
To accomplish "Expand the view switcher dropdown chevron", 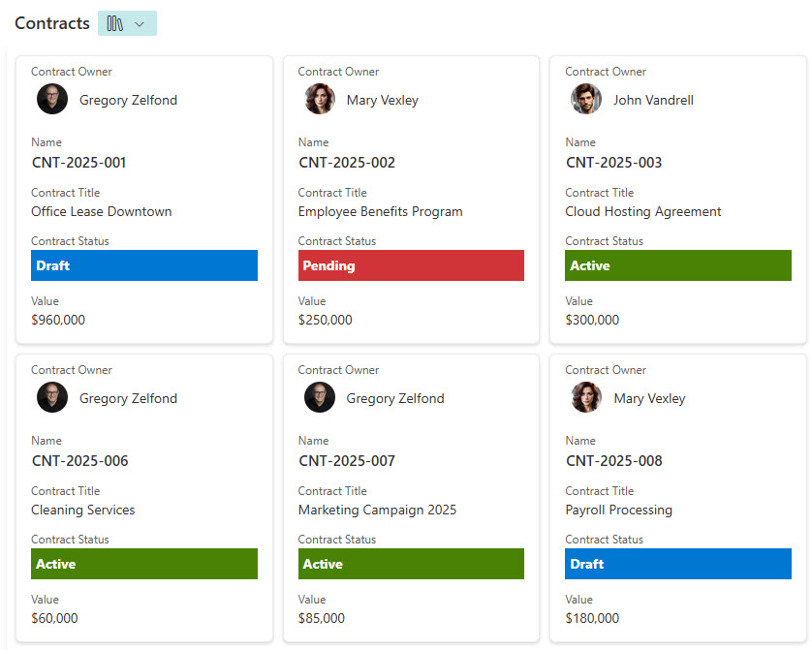I will tap(140, 24).
